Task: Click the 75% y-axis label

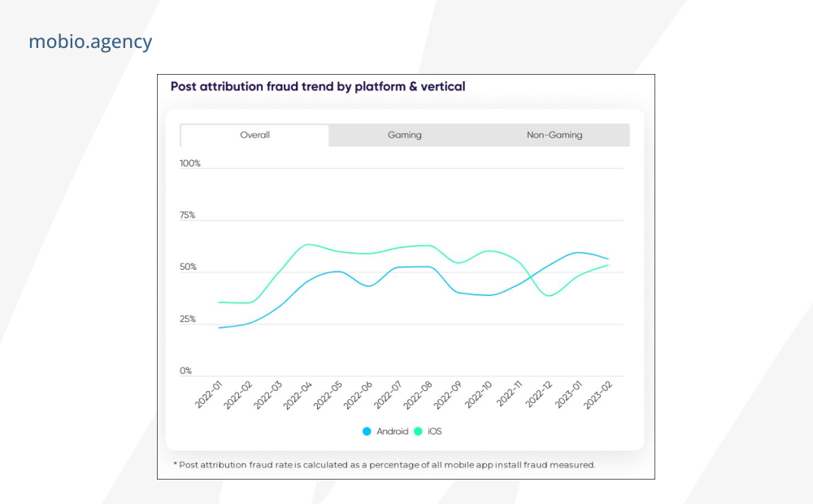Action: pos(187,215)
